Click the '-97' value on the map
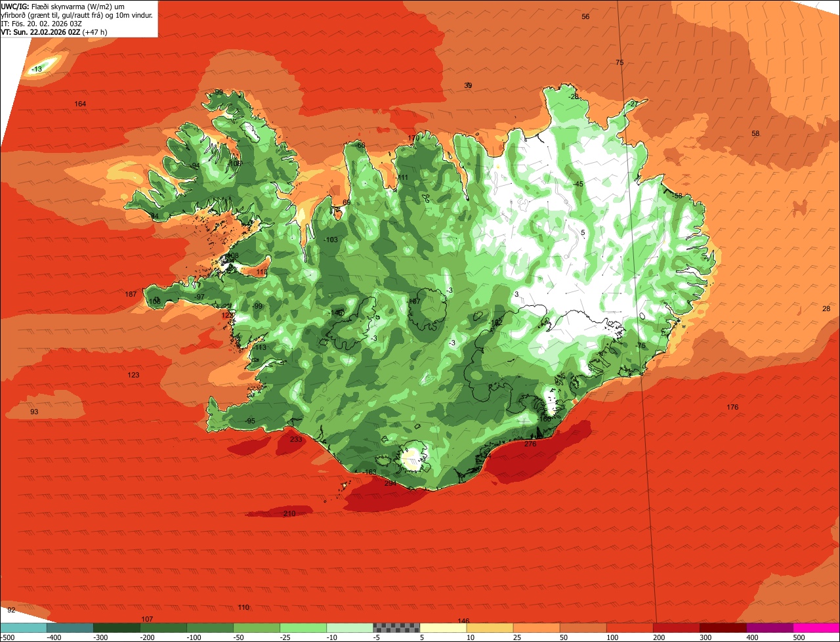The height and width of the screenshot is (642, 840). [199, 297]
